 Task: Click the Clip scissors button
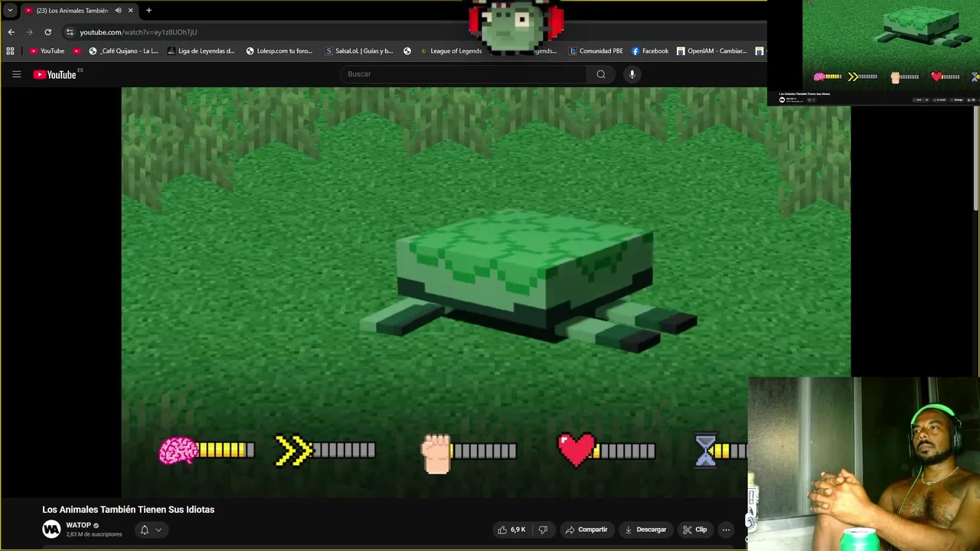coord(695,530)
